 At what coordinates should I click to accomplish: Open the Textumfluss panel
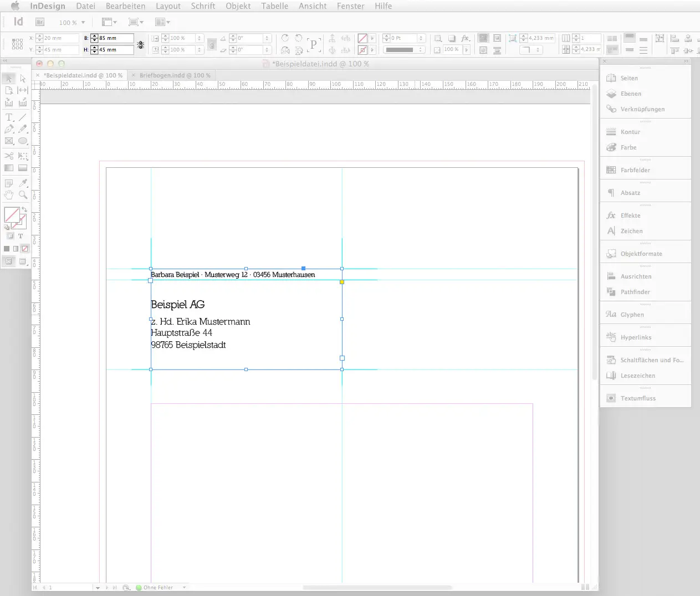(x=637, y=397)
